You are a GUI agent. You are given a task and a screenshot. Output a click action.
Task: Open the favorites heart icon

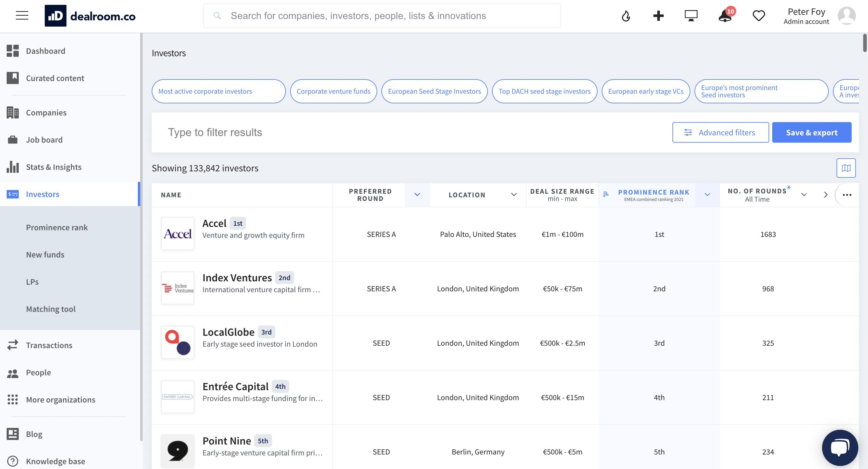[x=759, y=15]
